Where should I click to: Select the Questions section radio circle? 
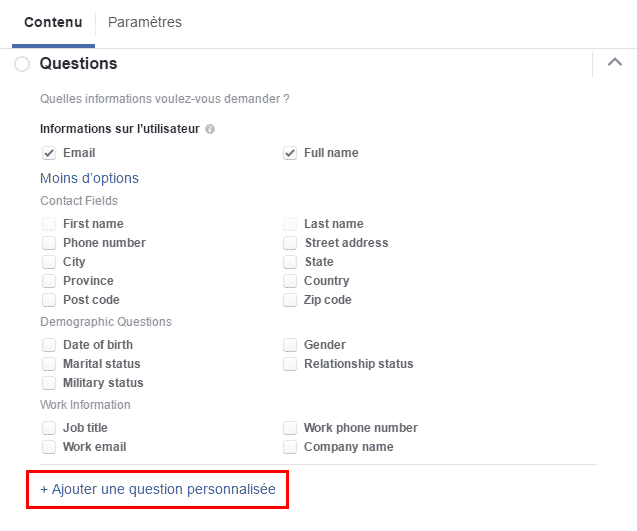coord(22,64)
